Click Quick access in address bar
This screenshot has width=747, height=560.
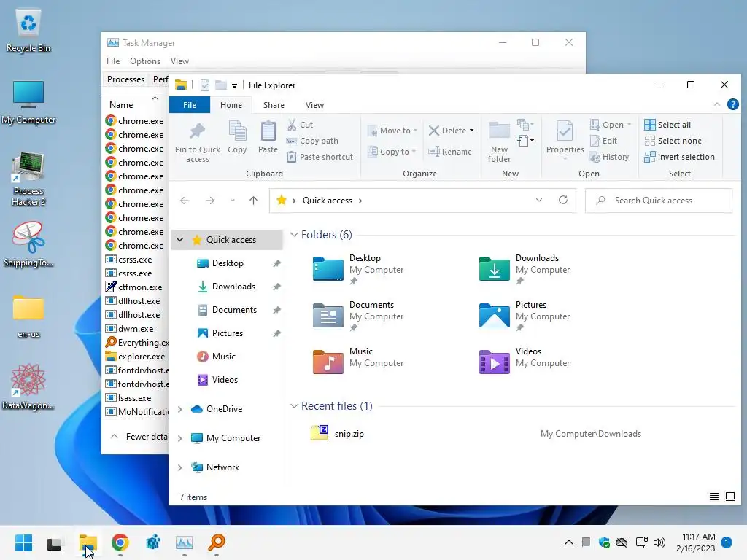click(328, 201)
